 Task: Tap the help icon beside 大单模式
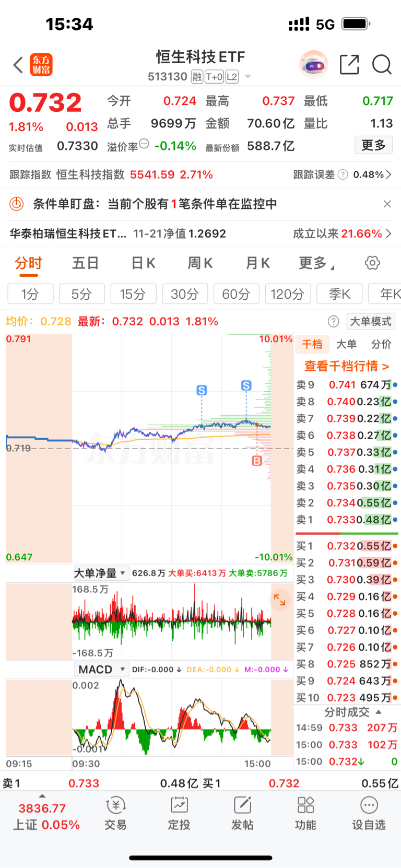333,321
